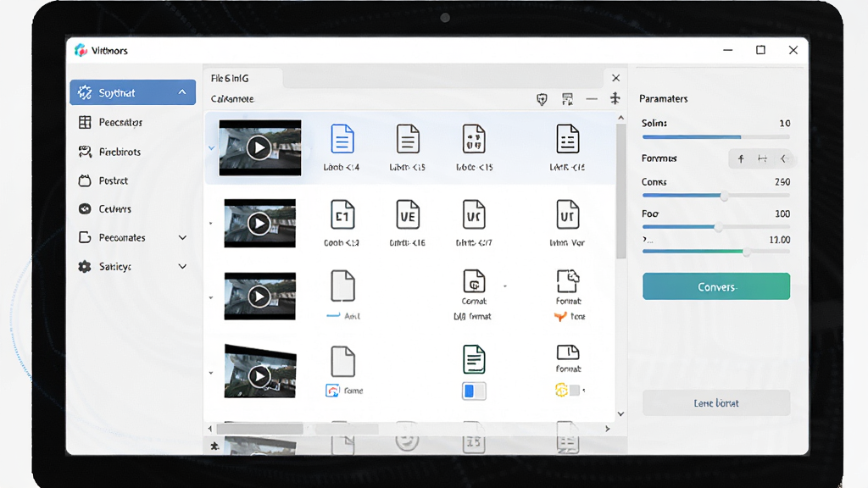Choose the file icon marked UT

point(567,214)
